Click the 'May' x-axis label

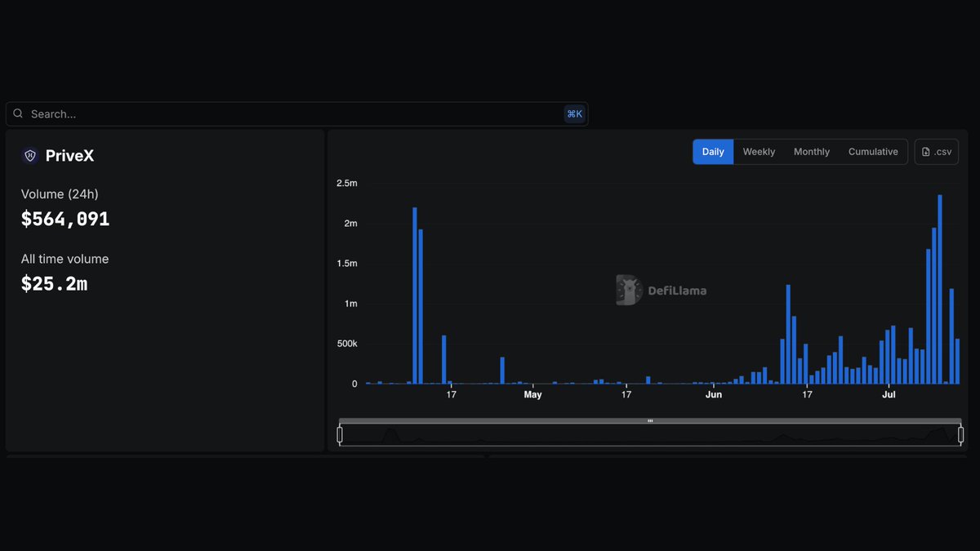pyautogui.click(x=532, y=395)
